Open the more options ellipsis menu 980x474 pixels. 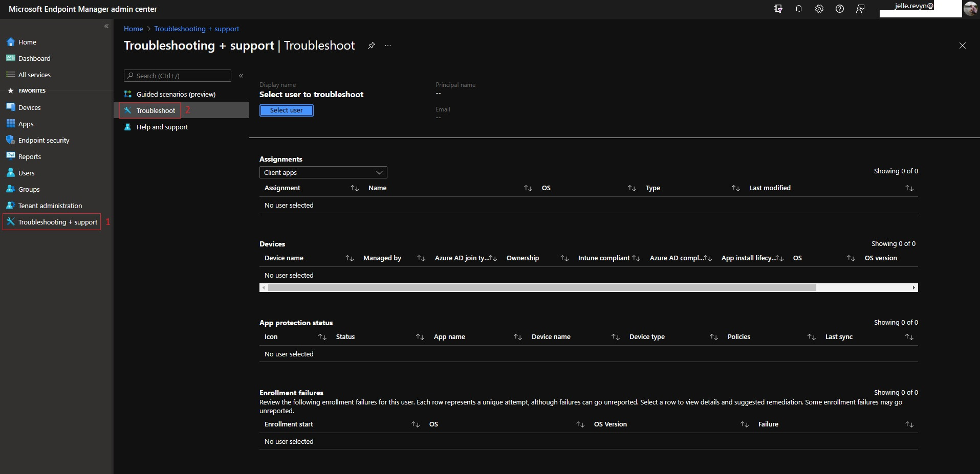pos(388,46)
